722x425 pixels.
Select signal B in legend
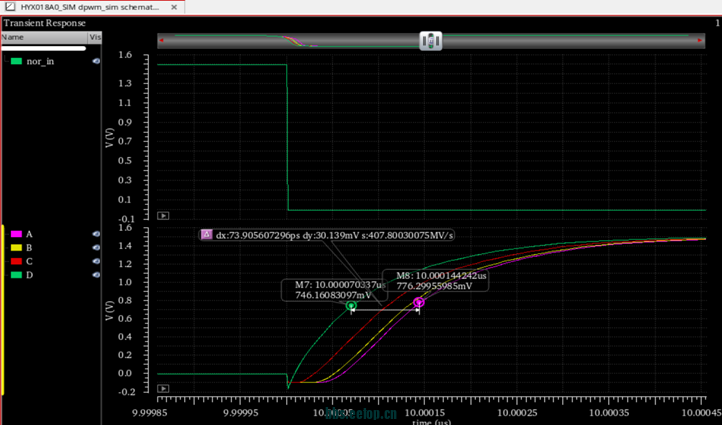[x=29, y=248]
